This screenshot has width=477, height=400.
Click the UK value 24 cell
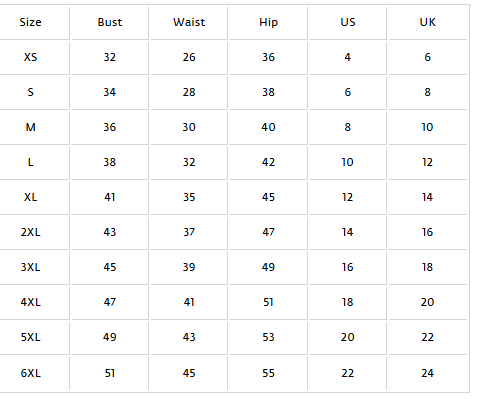427,373
